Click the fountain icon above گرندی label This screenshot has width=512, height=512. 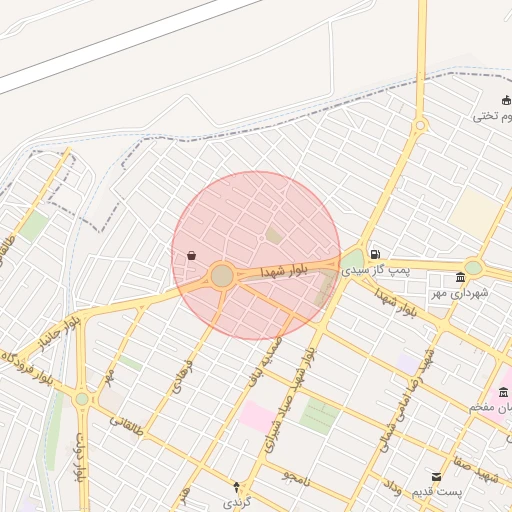pos(236,487)
